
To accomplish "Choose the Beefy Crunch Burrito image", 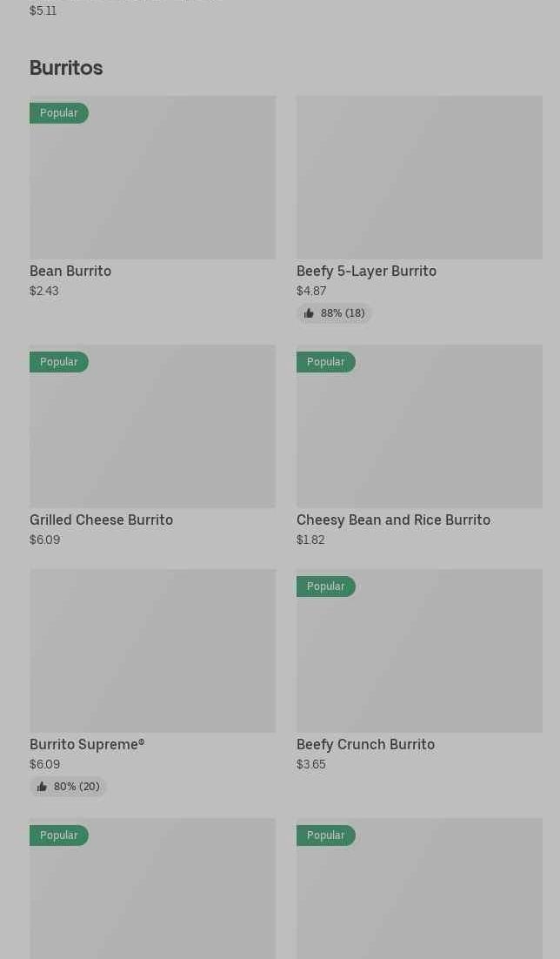I will (x=419, y=651).
